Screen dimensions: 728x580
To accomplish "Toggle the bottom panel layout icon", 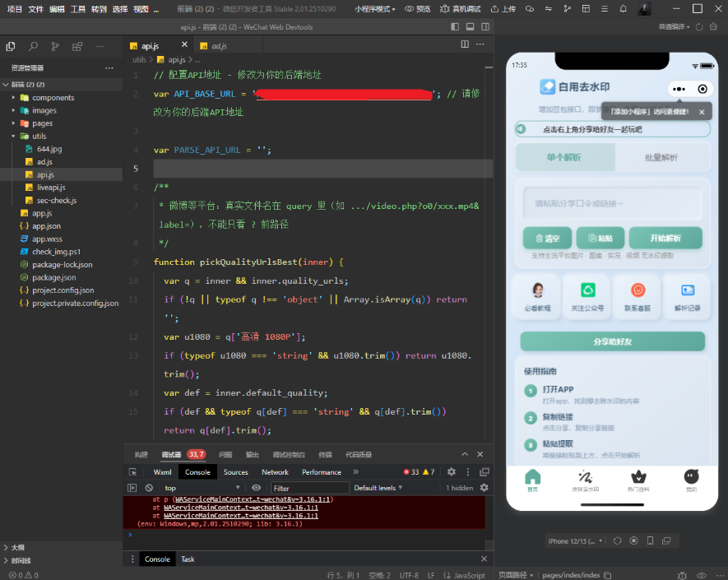I will pyautogui.click(x=471, y=27).
